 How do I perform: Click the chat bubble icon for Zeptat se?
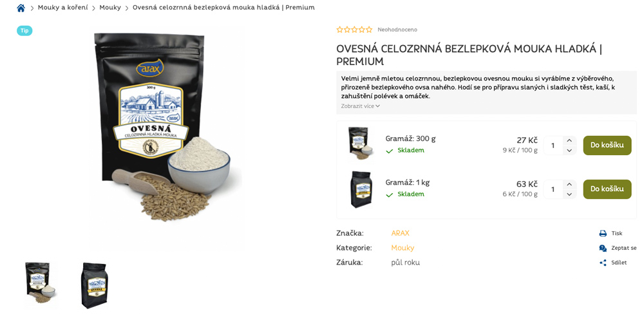coord(603,248)
